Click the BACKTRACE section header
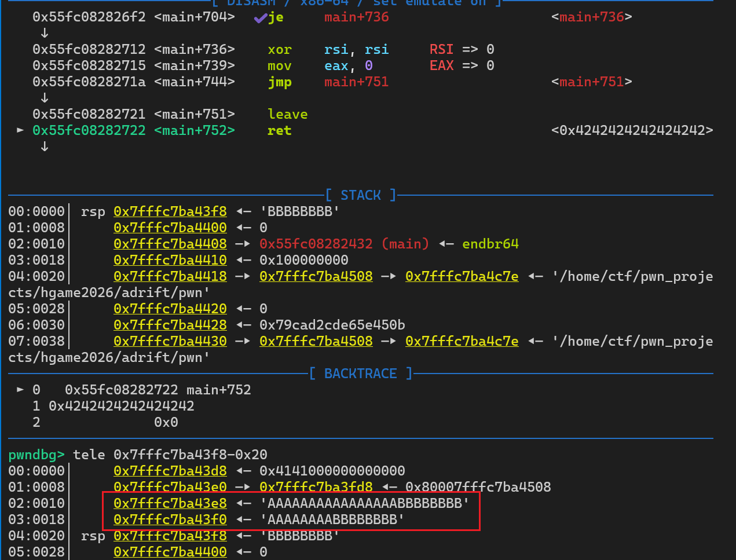The height and width of the screenshot is (560, 736). pyautogui.click(x=360, y=374)
